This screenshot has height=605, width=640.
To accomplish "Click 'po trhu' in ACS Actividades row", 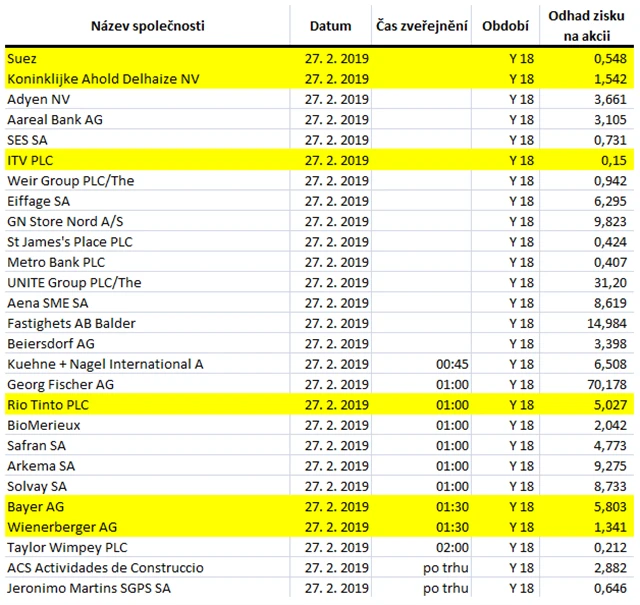I will tap(447, 568).
